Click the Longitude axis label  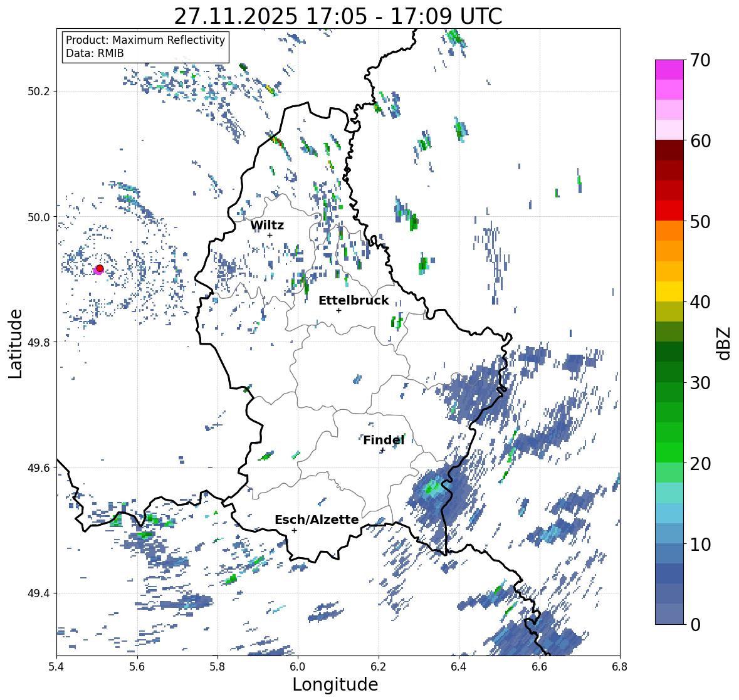pyautogui.click(x=335, y=684)
